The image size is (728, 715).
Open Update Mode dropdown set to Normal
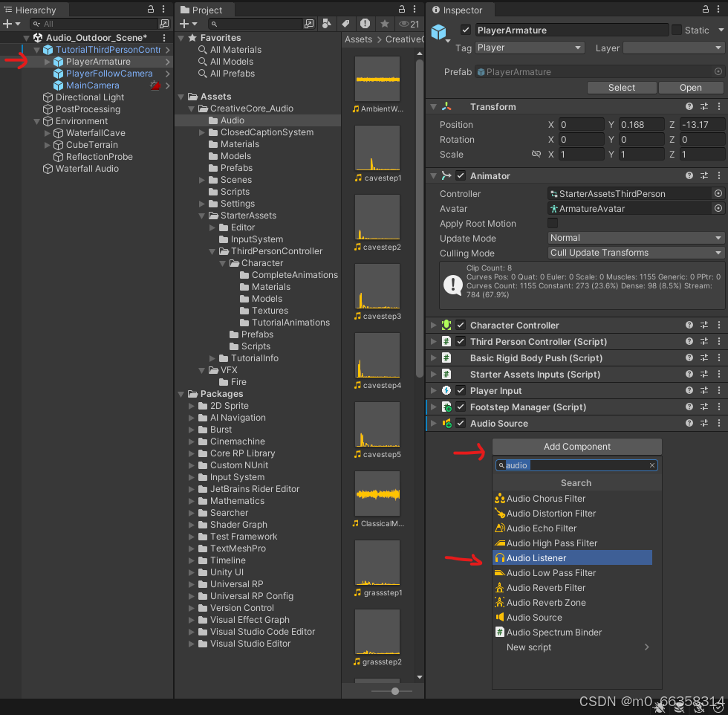click(x=636, y=238)
